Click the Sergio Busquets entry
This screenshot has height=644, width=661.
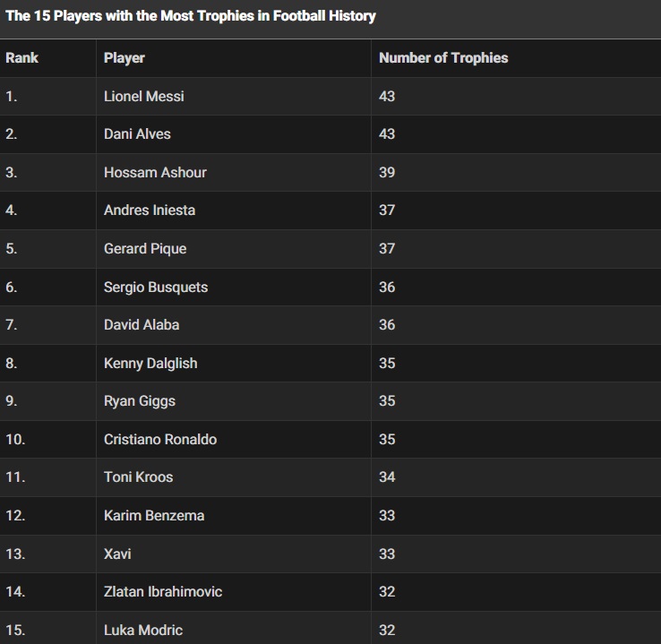pyautogui.click(x=156, y=288)
